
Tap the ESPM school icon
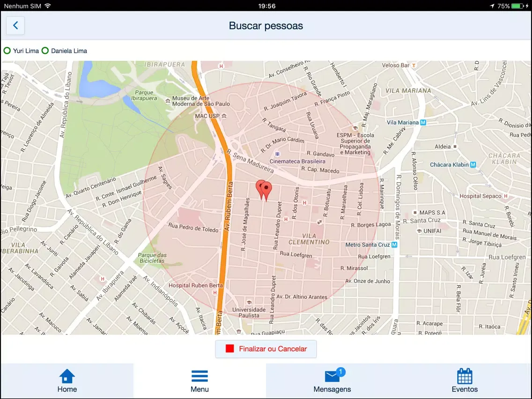coord(355,128)
